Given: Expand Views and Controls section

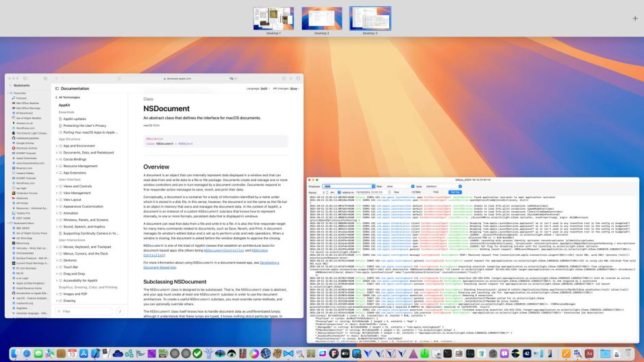Looking at the screenshot, I should (57, 186).
